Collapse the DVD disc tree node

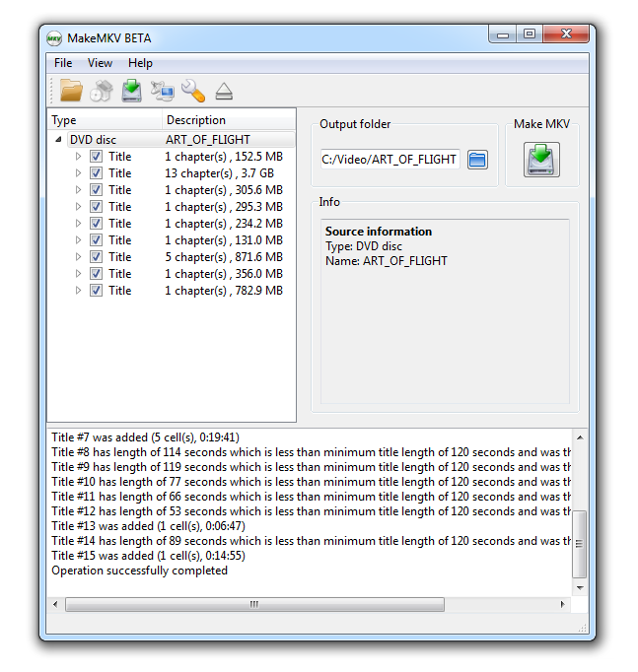tap(59, 139)
